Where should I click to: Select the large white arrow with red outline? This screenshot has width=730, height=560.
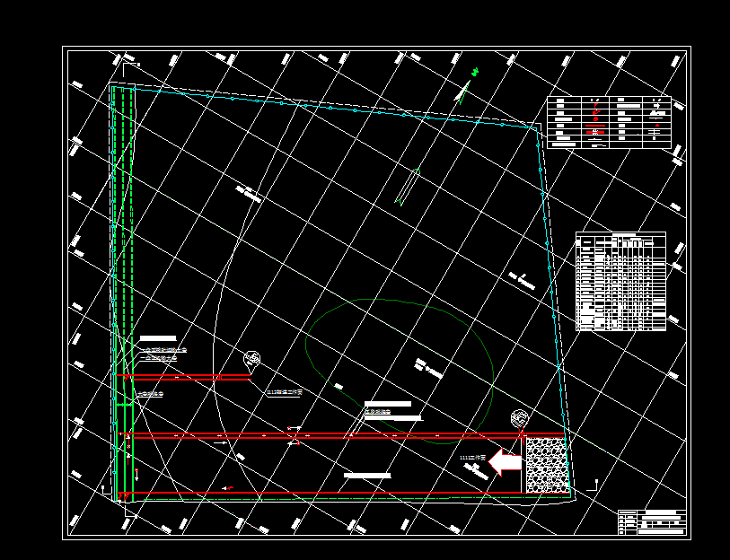coord(505,463)
